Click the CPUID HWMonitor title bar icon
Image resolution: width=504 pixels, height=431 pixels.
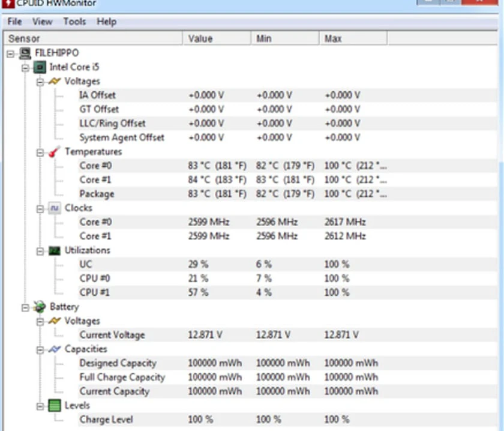coord(8,3)
